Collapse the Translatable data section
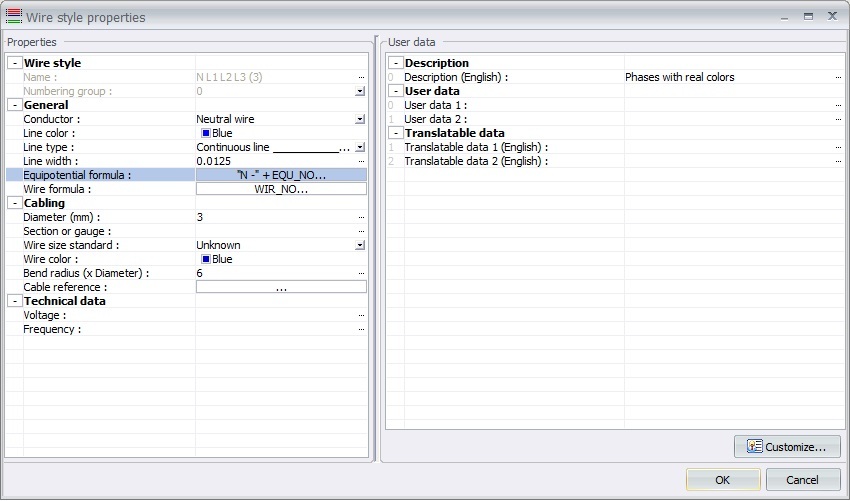The width and height of the screenshot is (850, 501). (x=396, y=133)
